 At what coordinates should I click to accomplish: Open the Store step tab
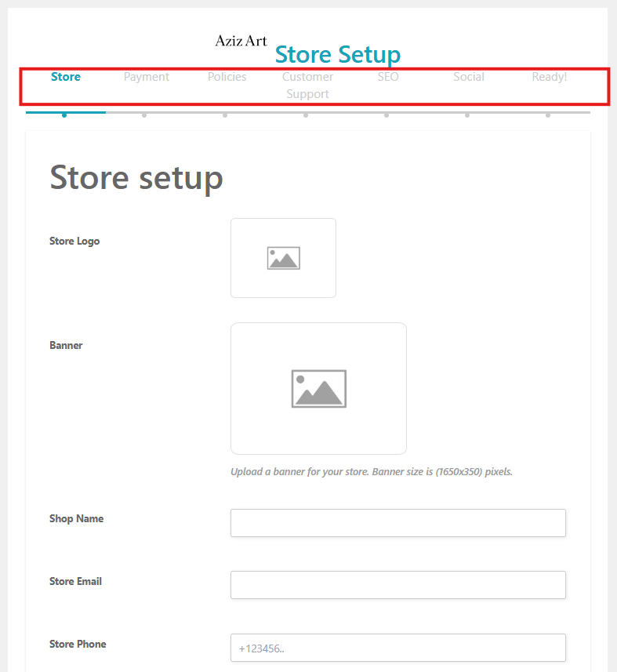coord(66,77)
